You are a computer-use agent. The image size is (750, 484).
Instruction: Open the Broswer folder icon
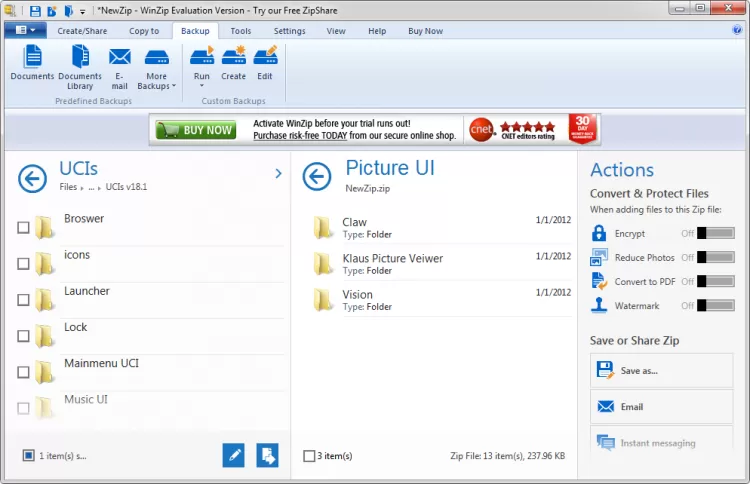(44, 227)
